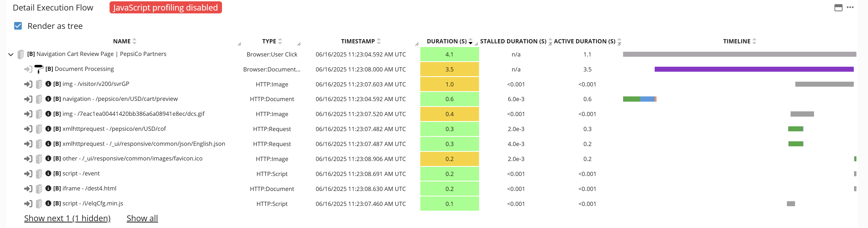Click the Show all link
Screen dimensions: 868x228
[x=142, y=218]
